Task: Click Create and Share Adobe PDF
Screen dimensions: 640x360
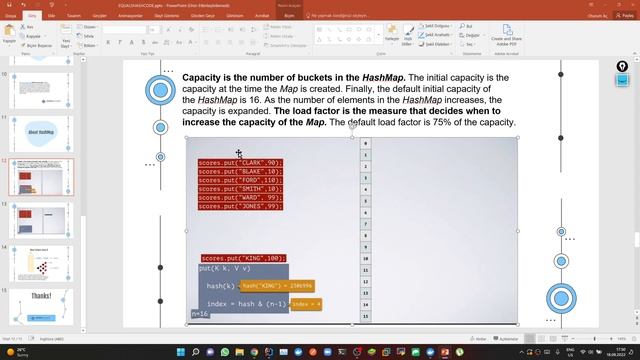Action: pyautogui.click(x=507, y=35)
